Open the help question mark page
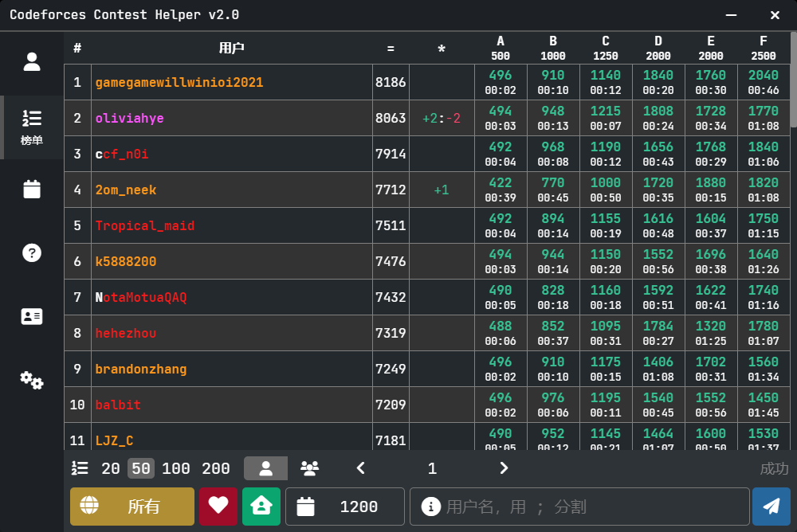797x532 pixels. 32,252
